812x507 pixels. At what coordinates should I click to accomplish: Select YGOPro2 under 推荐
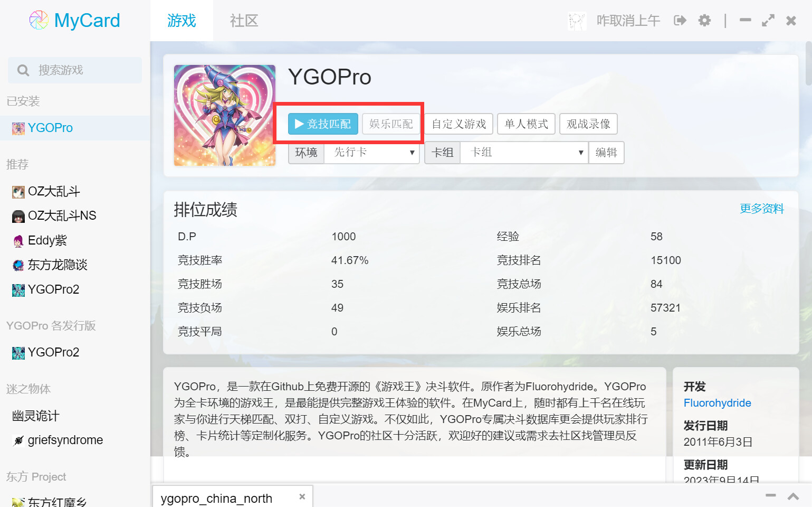53,289
